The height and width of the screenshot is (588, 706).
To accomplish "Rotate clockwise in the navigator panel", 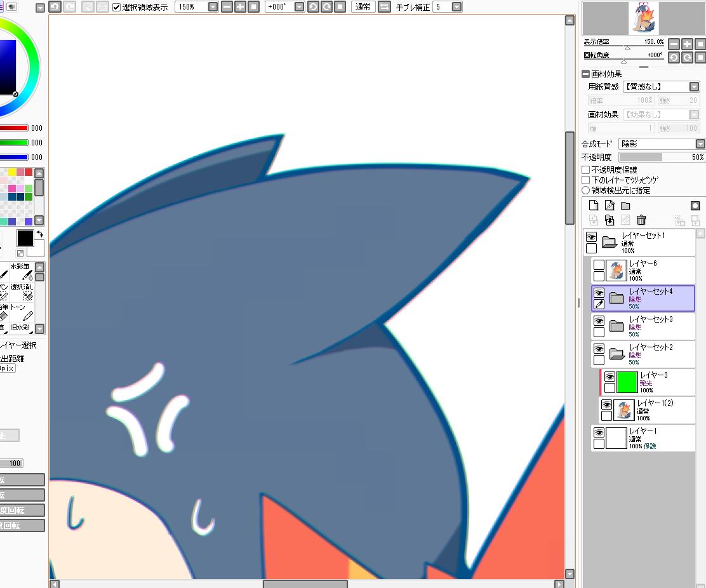I will [x=687, y=58].
